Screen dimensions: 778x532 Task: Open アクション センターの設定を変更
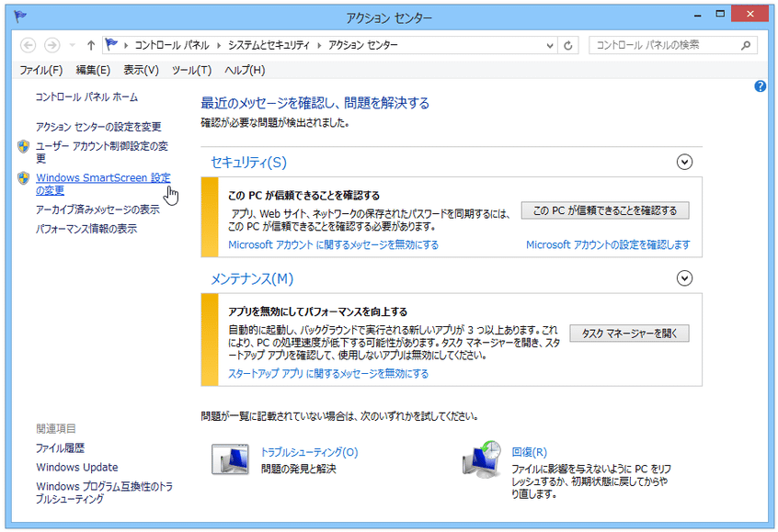98,127
